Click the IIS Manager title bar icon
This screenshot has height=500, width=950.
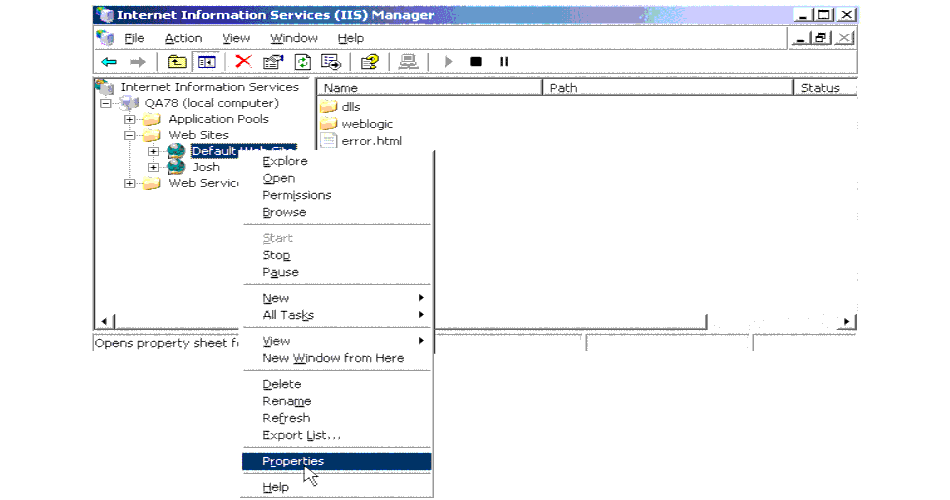pyautogui.click(x=105, y=15)
